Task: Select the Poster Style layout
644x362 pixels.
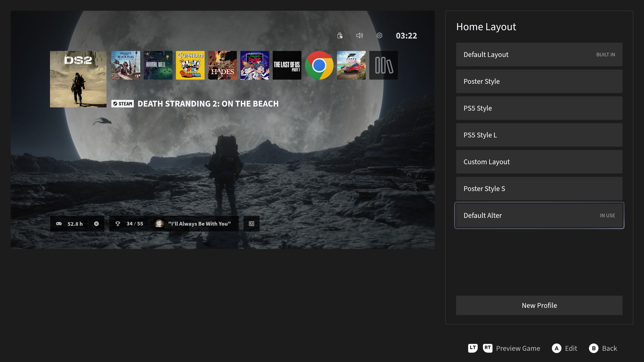Action: pyautogui.click(x=539, y=81)
